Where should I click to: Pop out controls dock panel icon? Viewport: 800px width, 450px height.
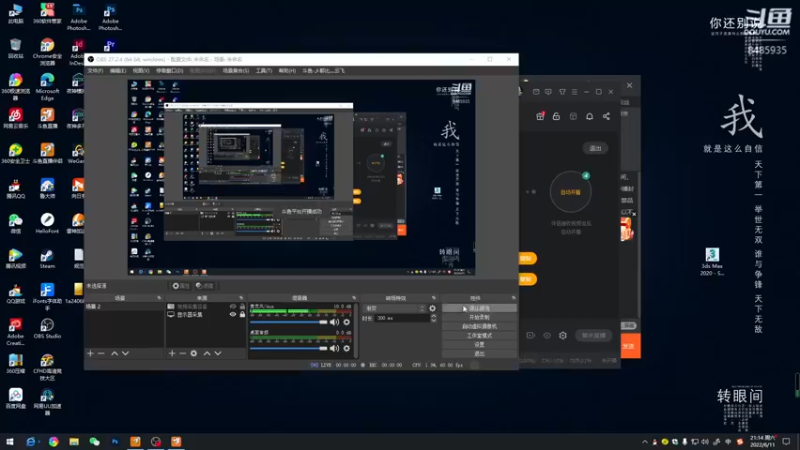513,298
